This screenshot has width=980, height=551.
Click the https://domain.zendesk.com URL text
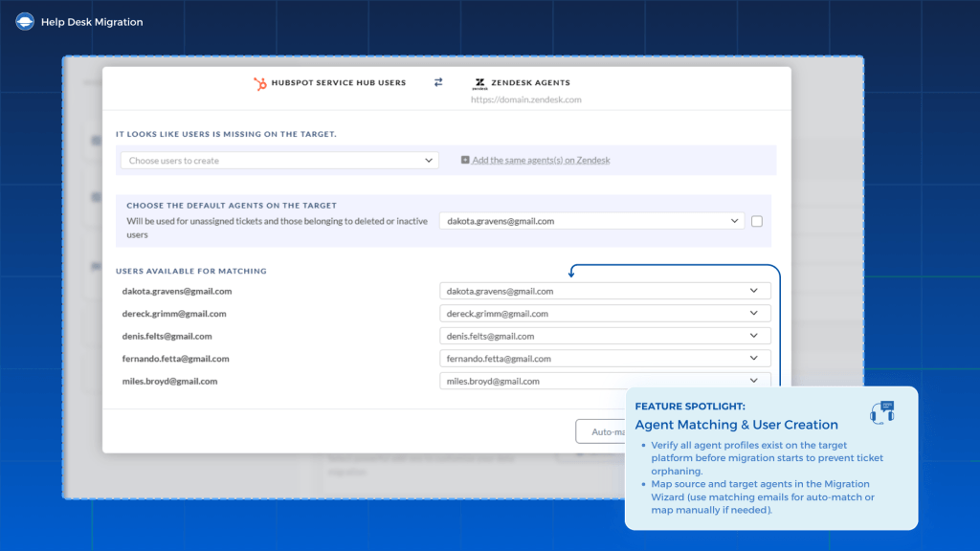pos(526,99)
